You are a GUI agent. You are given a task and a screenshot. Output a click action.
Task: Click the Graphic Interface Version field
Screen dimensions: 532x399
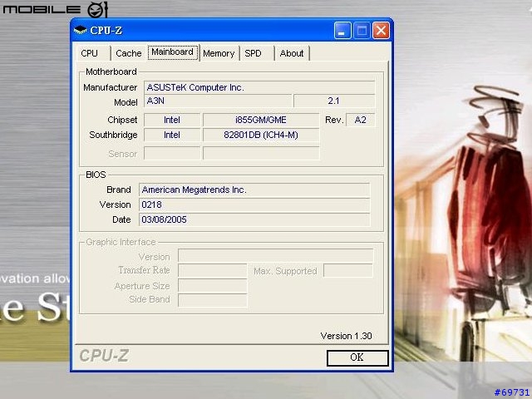click(x=275, y=255)
